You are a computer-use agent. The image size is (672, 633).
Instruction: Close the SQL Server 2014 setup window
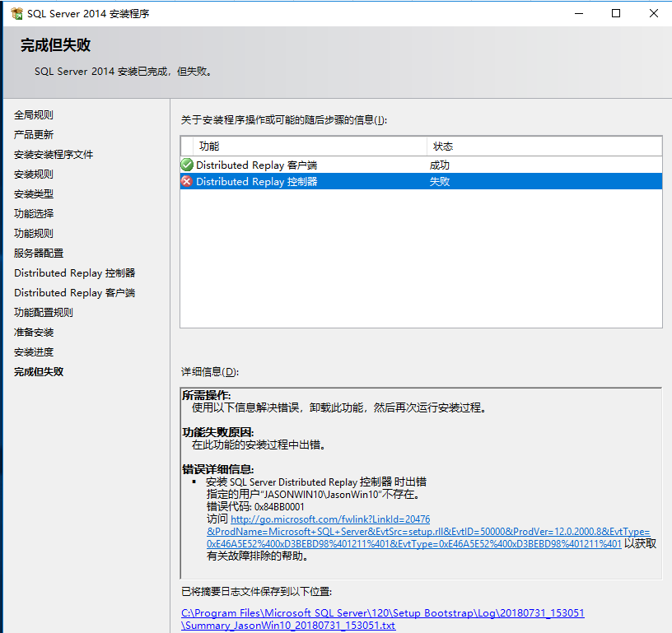click(654, 14)
